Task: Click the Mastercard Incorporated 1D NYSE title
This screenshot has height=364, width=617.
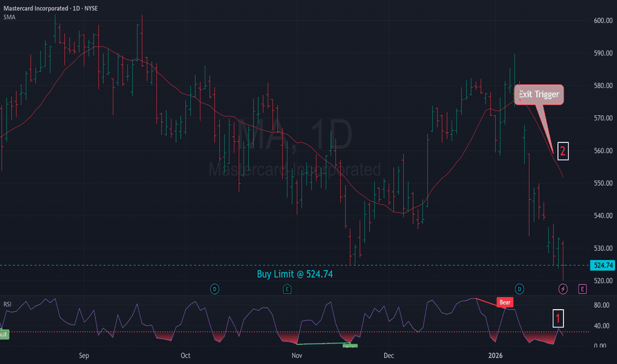Action: (50, 8)
